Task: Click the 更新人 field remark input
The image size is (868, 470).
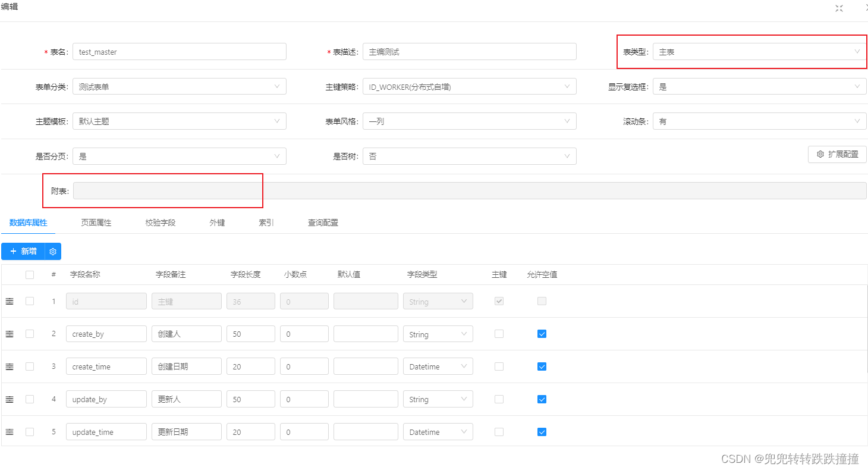Action: click(187, 399)
